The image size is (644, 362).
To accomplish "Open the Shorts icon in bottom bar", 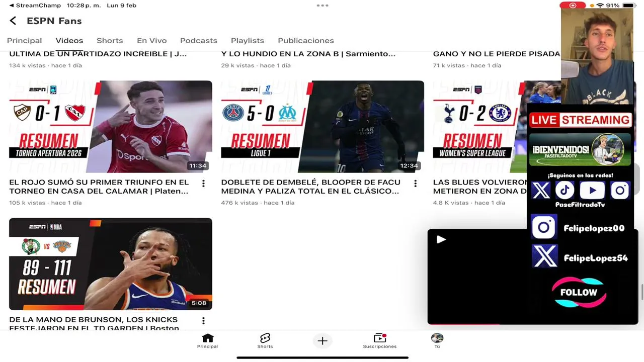I will tap(265, 341).
